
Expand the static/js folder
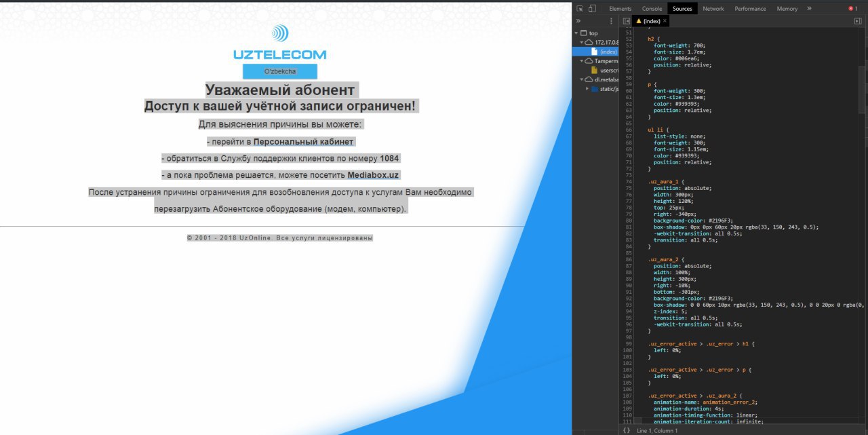587,88
